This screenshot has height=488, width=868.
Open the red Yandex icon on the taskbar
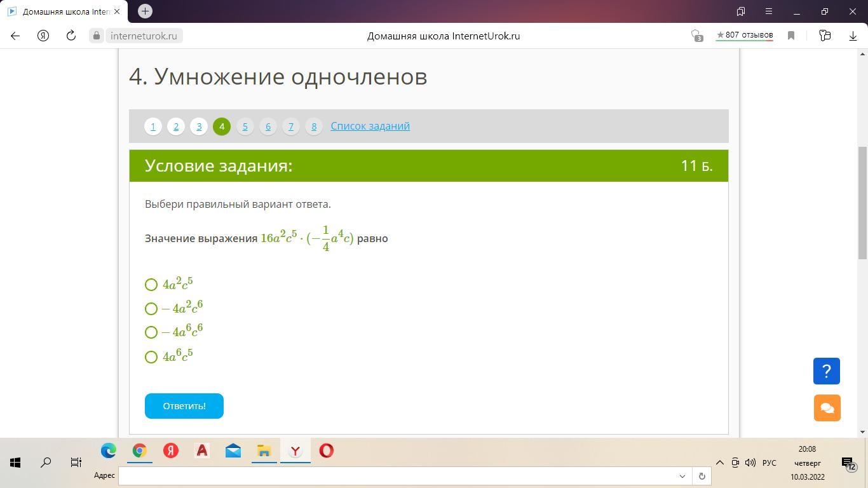click(171, 451)
